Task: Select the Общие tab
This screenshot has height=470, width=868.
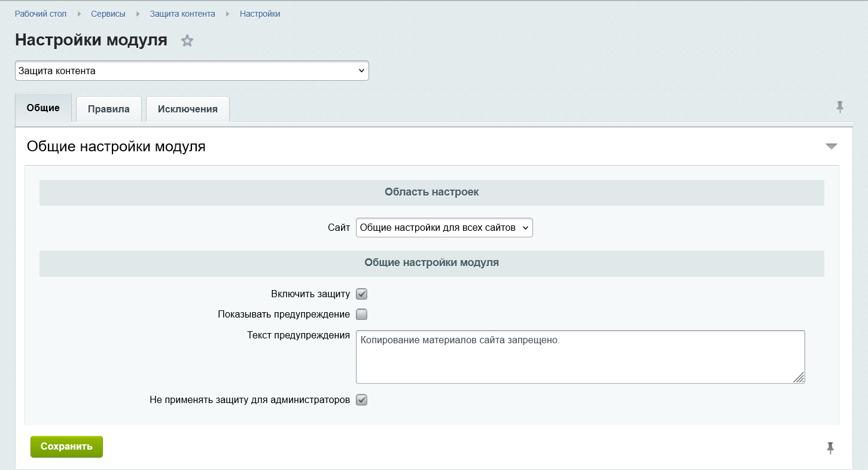Action: coord(42,108)
